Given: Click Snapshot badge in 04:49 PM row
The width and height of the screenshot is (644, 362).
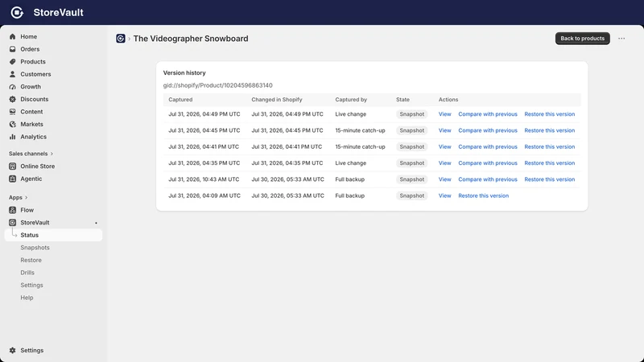Looking at the screenshot, I should click(411, 114).
